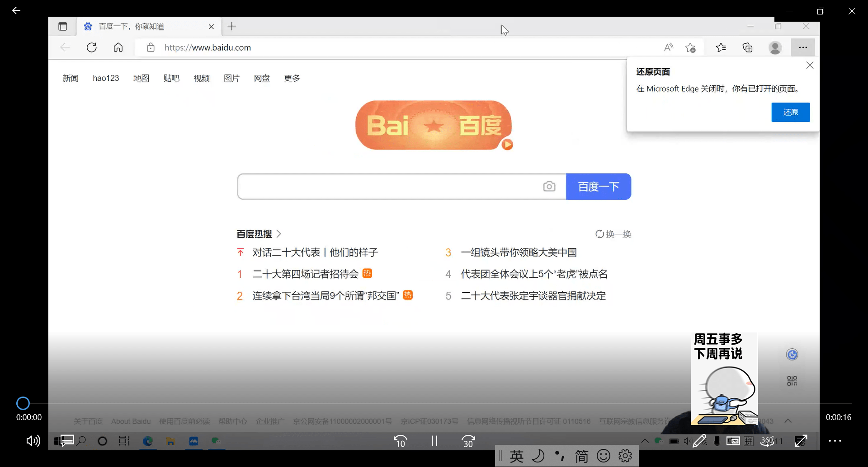Pause the video playback
This screenshot has width=868, height=467.
[434, 441]
